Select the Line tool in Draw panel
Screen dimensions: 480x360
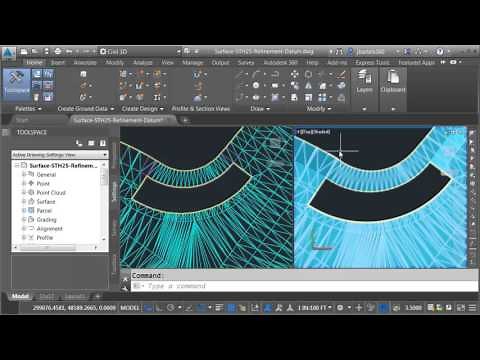point(239,74)
